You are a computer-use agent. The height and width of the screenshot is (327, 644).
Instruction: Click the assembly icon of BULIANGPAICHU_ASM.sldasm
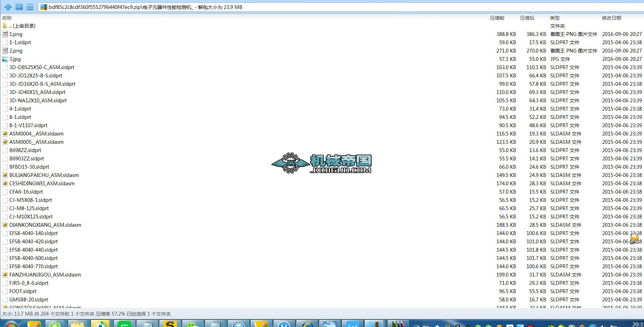pos(5,175)
